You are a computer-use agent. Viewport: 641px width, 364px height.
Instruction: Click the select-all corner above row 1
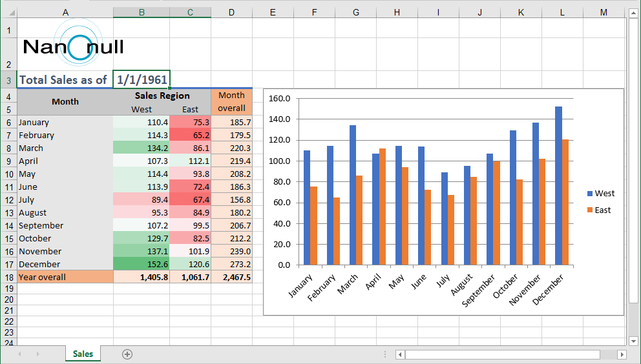[x=8, y=12]
